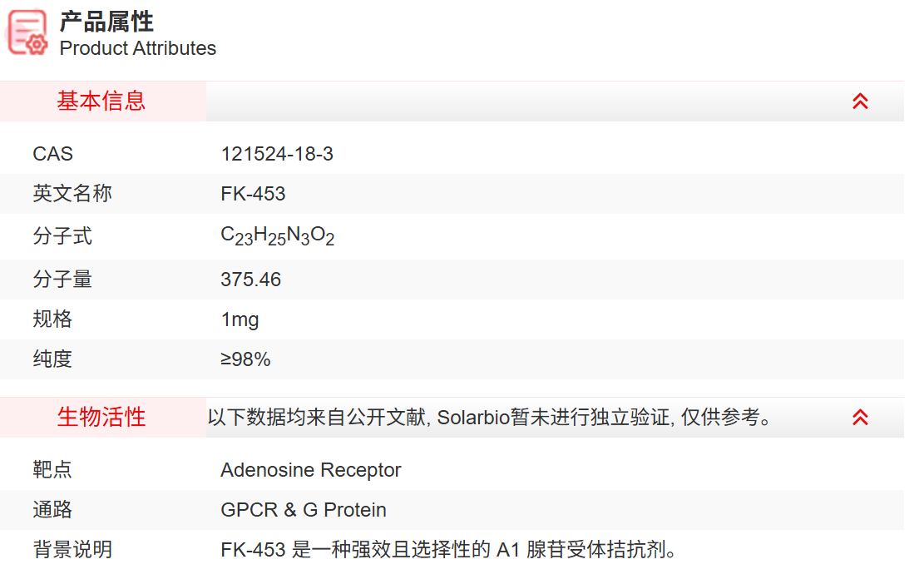924x584 pixels.
Task: Click the FK-453 background description text
Action: [449, 550]
